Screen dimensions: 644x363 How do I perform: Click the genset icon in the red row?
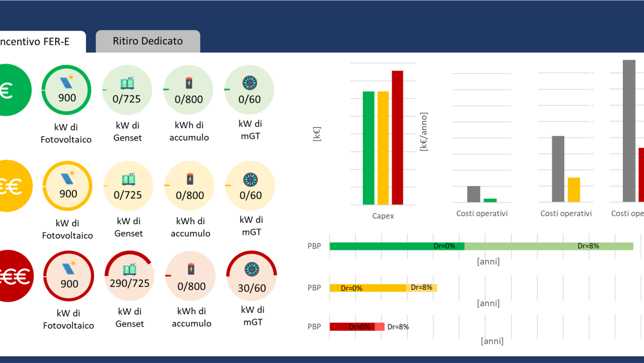[130, 269]
